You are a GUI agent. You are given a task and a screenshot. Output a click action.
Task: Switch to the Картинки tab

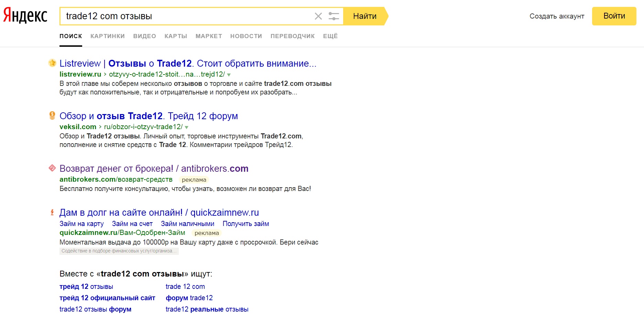click(108, 36)
